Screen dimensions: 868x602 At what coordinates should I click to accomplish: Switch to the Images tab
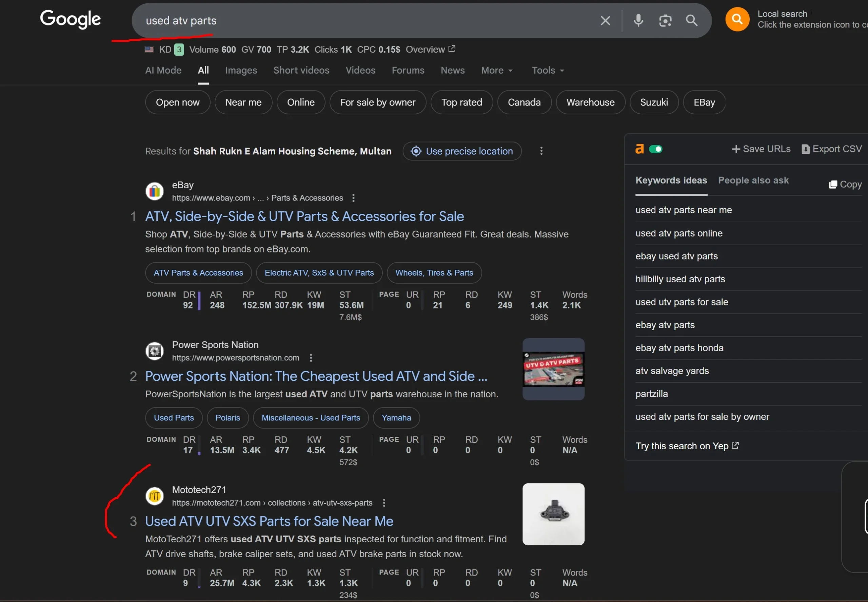241,71
